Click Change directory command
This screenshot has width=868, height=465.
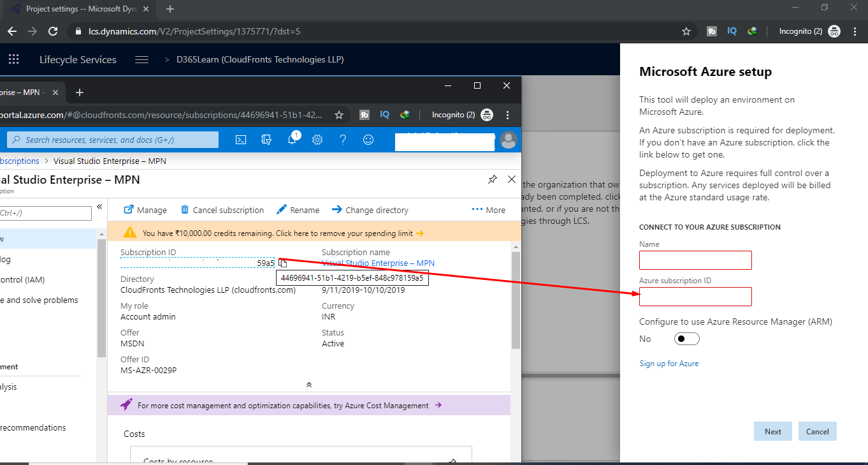370,210
